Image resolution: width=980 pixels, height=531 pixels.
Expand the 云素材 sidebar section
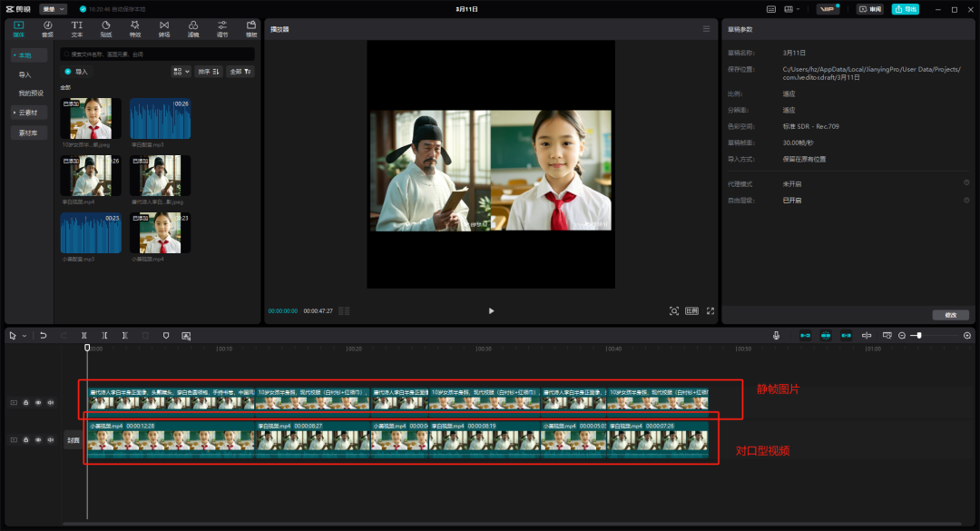click(x=28, y=112)
